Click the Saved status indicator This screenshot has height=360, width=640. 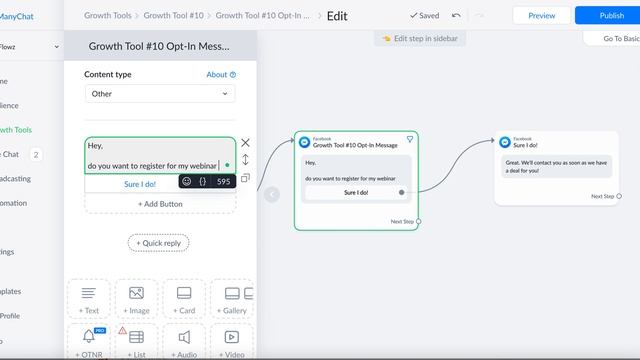(424, 16)
